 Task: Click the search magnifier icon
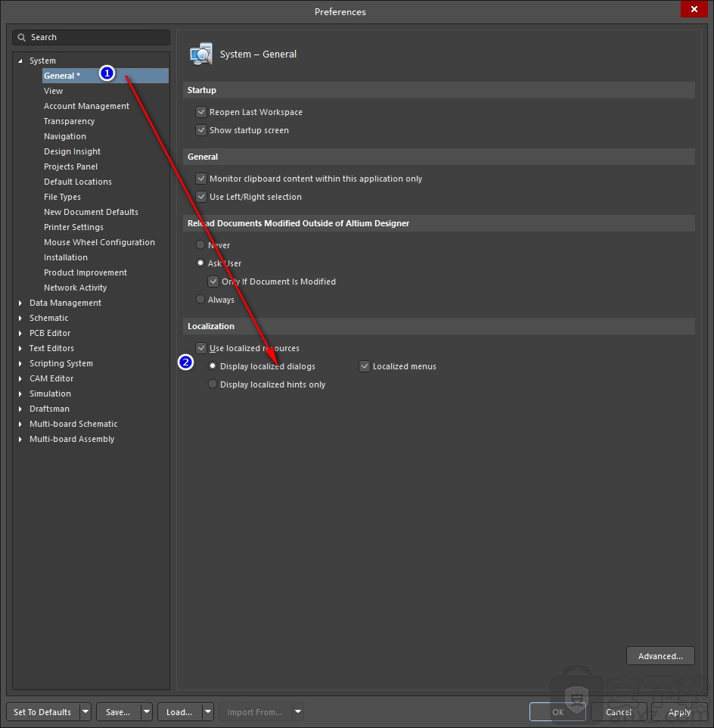coord(21,38)
